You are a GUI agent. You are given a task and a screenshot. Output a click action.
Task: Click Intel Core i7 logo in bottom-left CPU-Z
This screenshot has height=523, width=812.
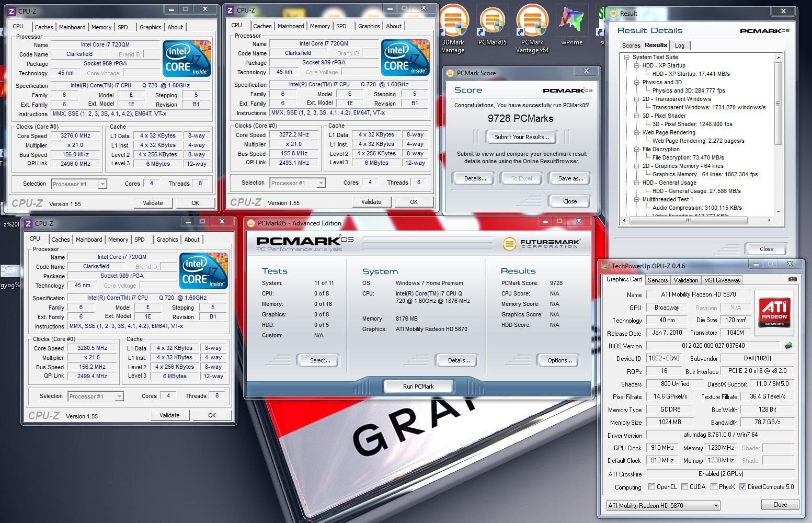(203, 271)
